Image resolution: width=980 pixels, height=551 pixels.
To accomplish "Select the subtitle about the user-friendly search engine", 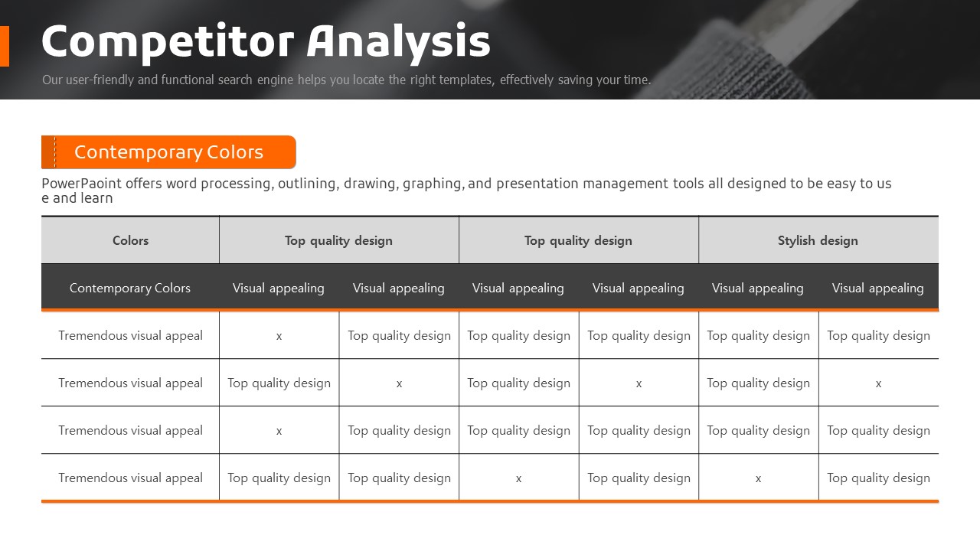I will (x=346, y=80).
